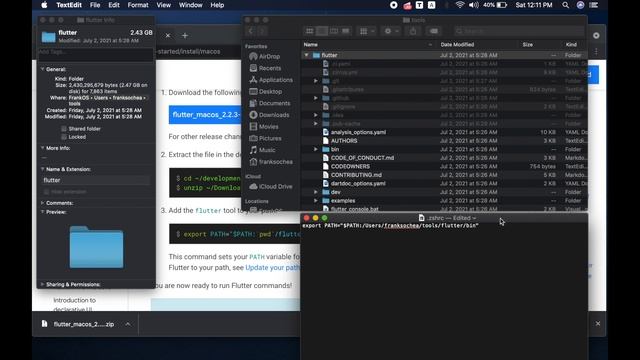Screen dimensions: 640x360
Task: Open Control Center icon in menu bar
Action: tap(594, 5)
